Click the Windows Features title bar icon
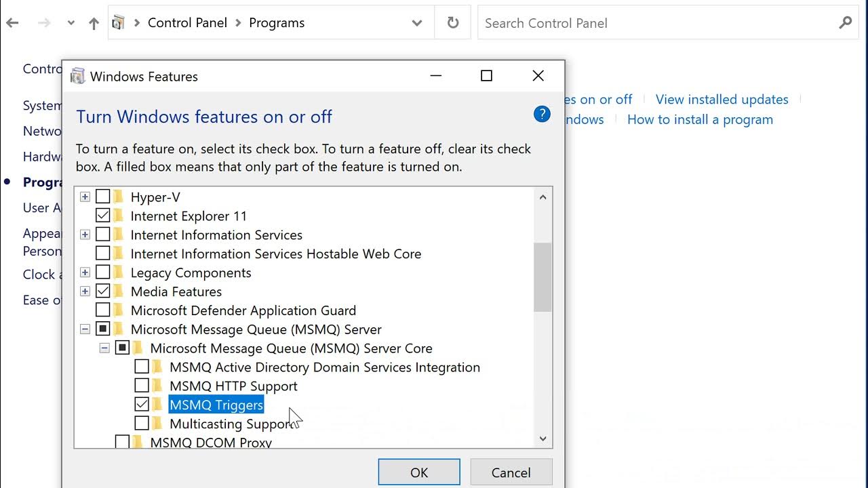 coord(78,76)
